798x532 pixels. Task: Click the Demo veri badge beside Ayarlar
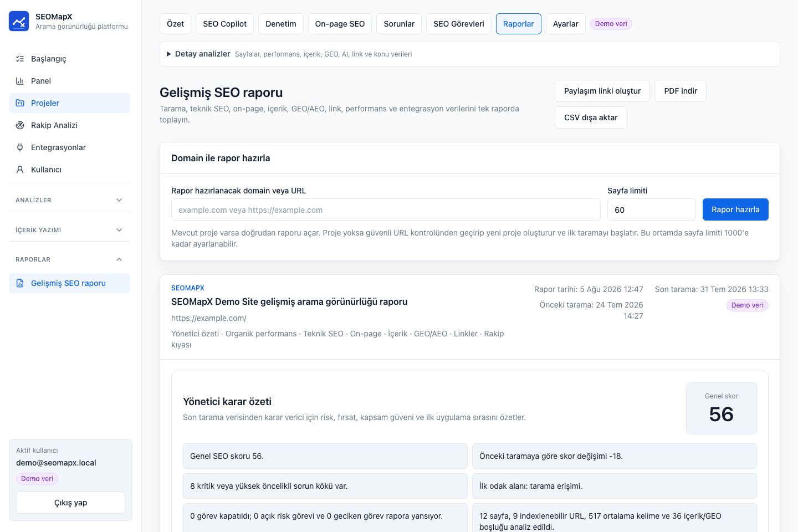(x=611, y=24)
